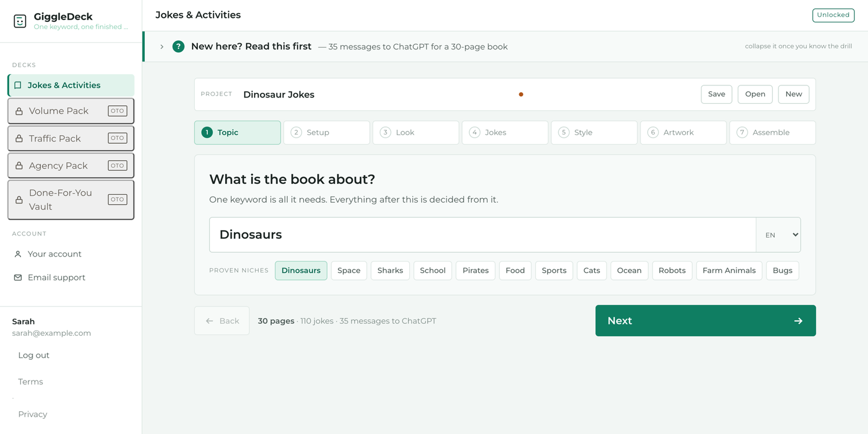868x434 pixels.
Task: Go to the Look step tab
Action: coord(416,132)
